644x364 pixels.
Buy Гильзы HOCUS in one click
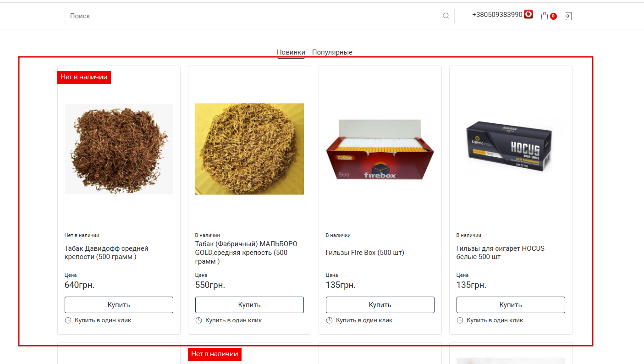(x=495, y=320)
